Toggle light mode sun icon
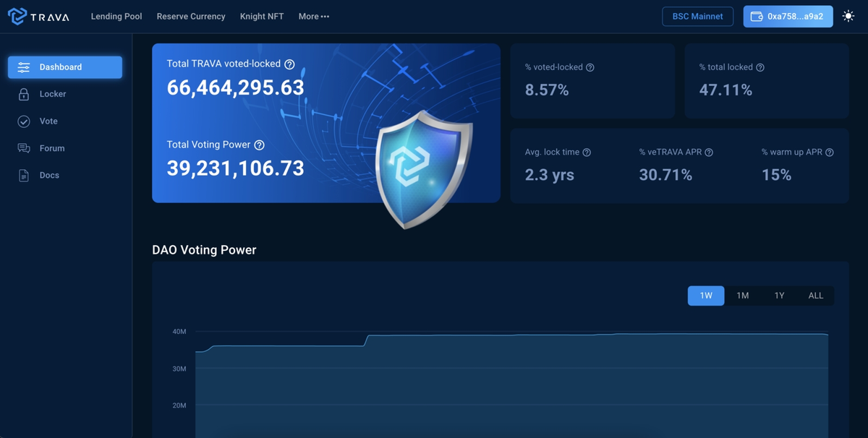Screen dimensions: 868x438 click(x=848, y=16)
